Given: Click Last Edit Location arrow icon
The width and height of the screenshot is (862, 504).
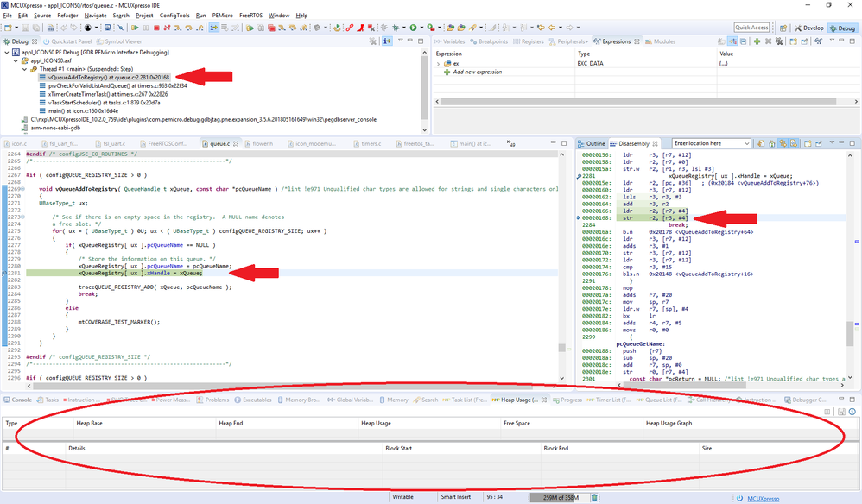Looking at the screenshot, I should pos(541,28).
